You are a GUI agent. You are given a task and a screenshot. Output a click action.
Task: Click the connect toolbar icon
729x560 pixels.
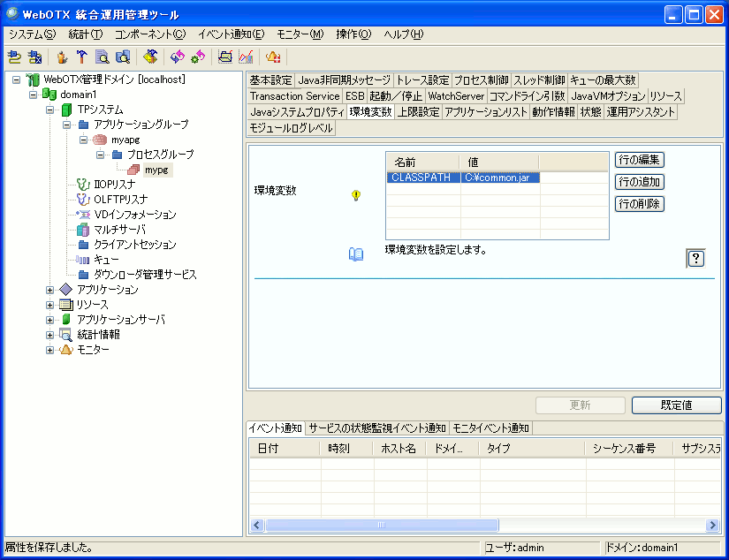[x=14, y=57]
